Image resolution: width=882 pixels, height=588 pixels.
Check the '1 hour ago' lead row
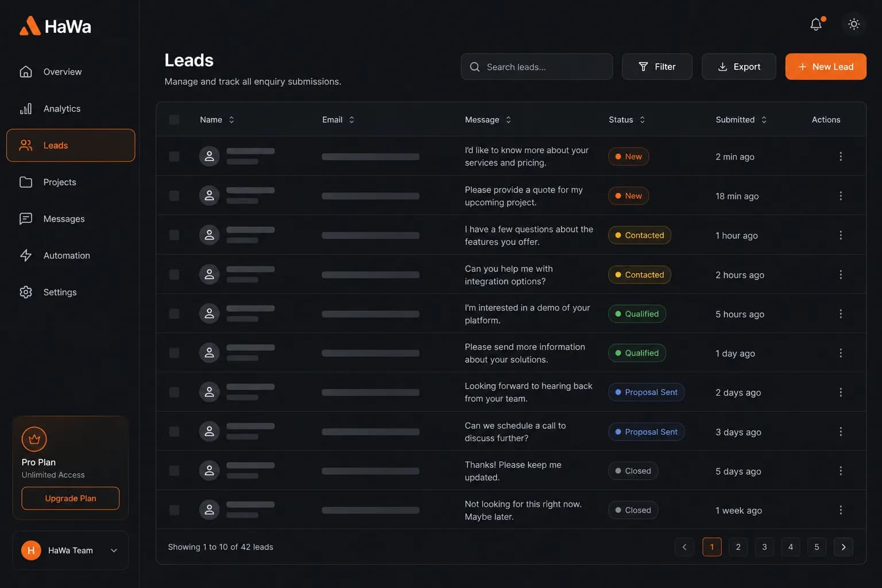(174, 235)
